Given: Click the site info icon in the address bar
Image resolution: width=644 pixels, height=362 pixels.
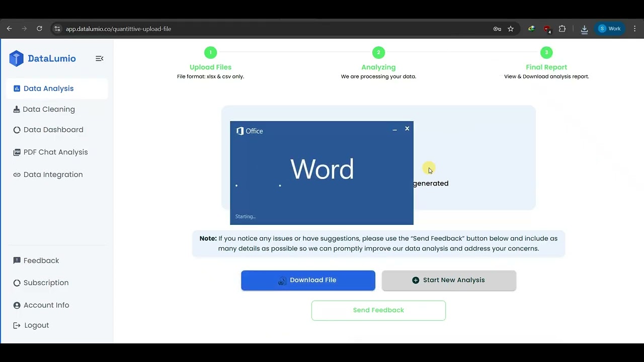Looking at the screenshot, I should click(57, 29).
